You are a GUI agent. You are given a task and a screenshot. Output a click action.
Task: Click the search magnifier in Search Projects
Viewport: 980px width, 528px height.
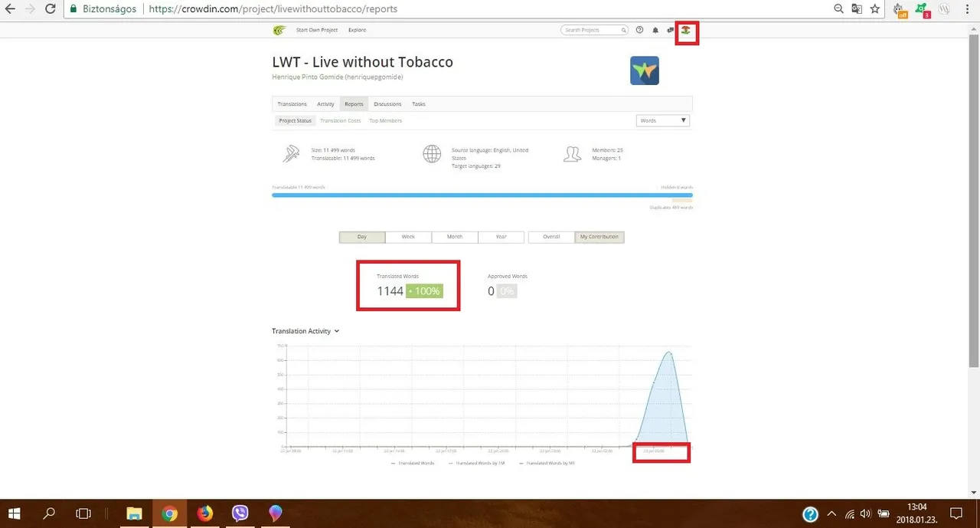tap(623, 30)
